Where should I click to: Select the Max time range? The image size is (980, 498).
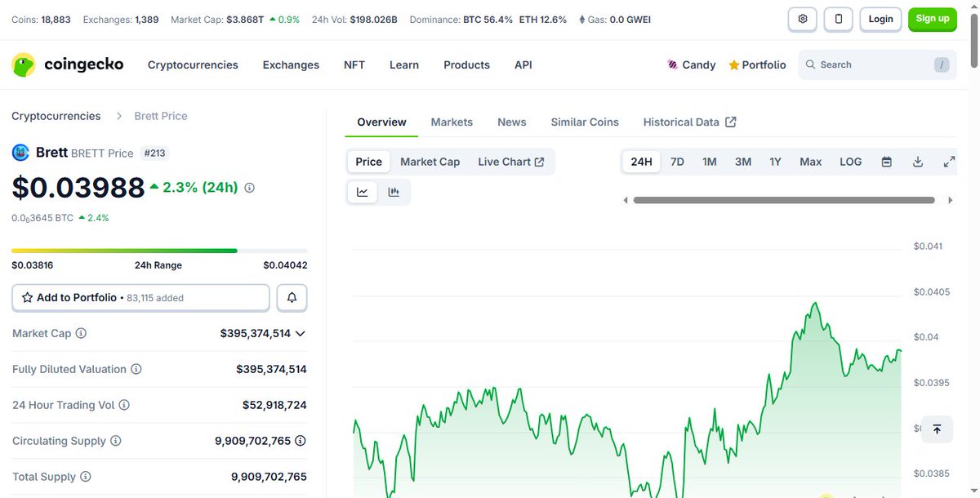click(x=811, y=162)
